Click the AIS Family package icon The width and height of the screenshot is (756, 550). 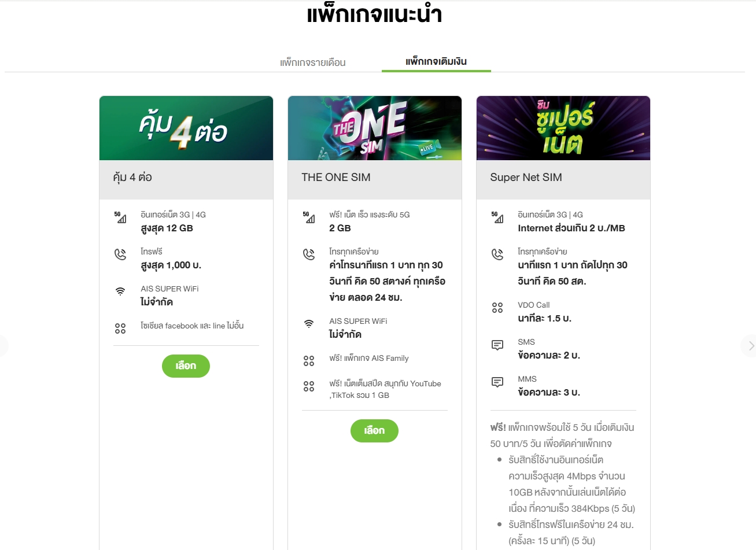point(309,361)
